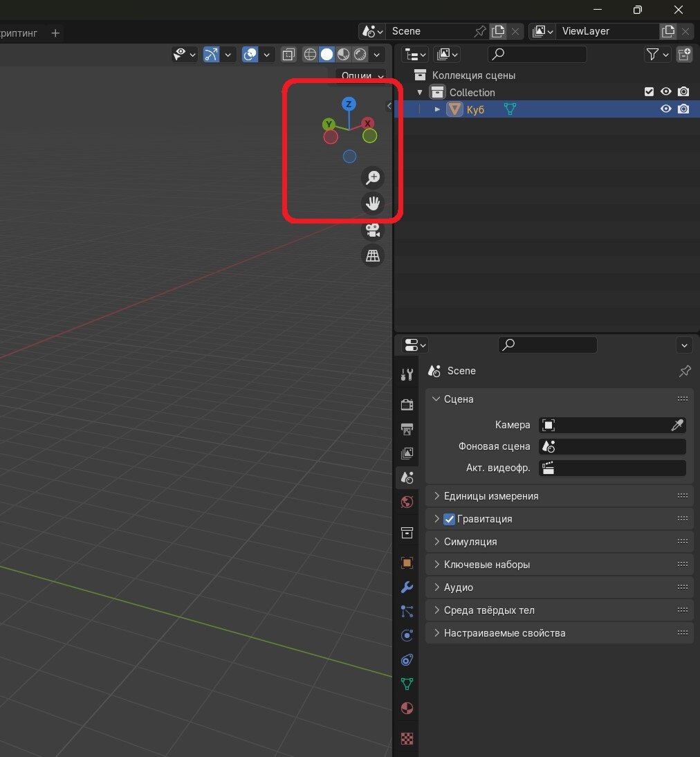Open the Material properties sphere tab
Screen dimensions: 700x757
tap(407, 708)
